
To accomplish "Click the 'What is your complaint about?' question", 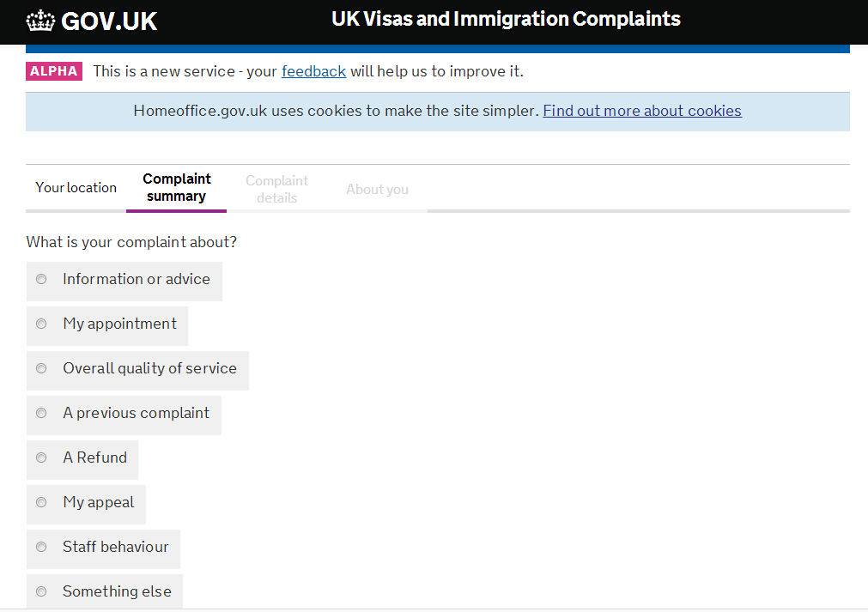I will click(131, 242).
